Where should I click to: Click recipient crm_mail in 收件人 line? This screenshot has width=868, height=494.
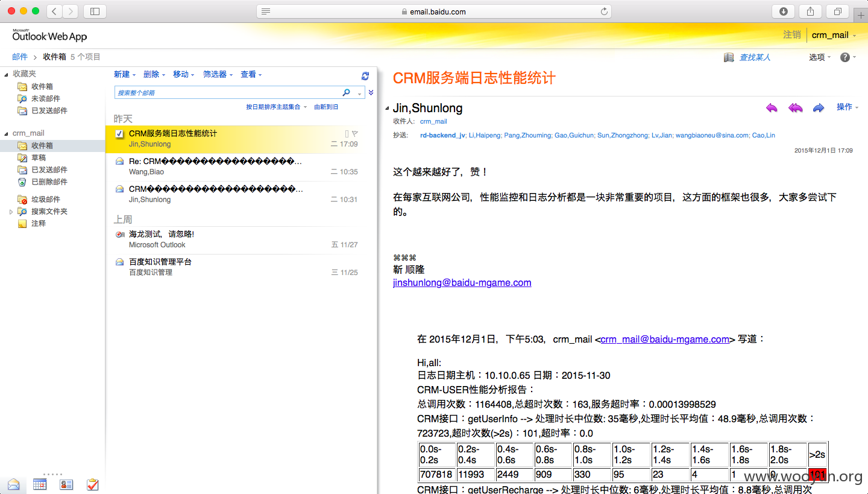click(433, 121)
